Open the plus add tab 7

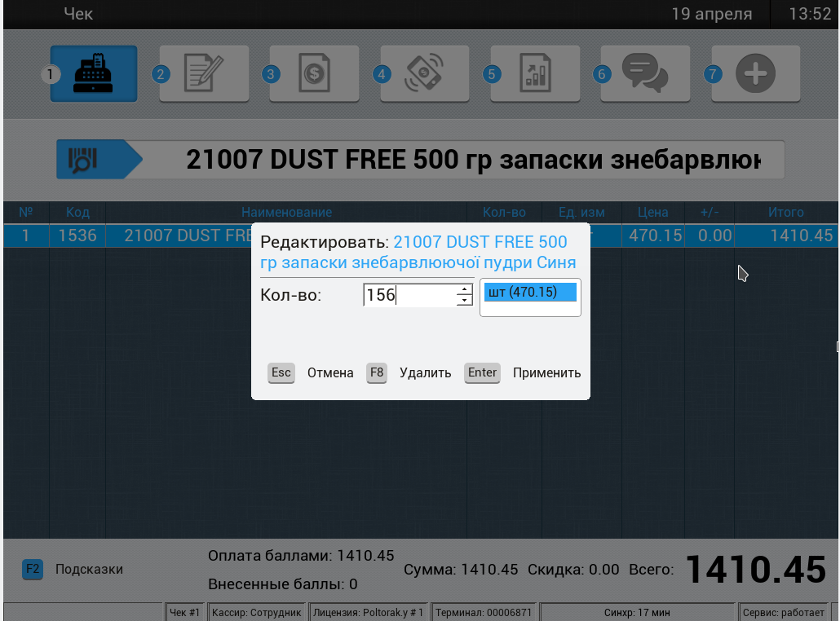[x=756, y=73]
